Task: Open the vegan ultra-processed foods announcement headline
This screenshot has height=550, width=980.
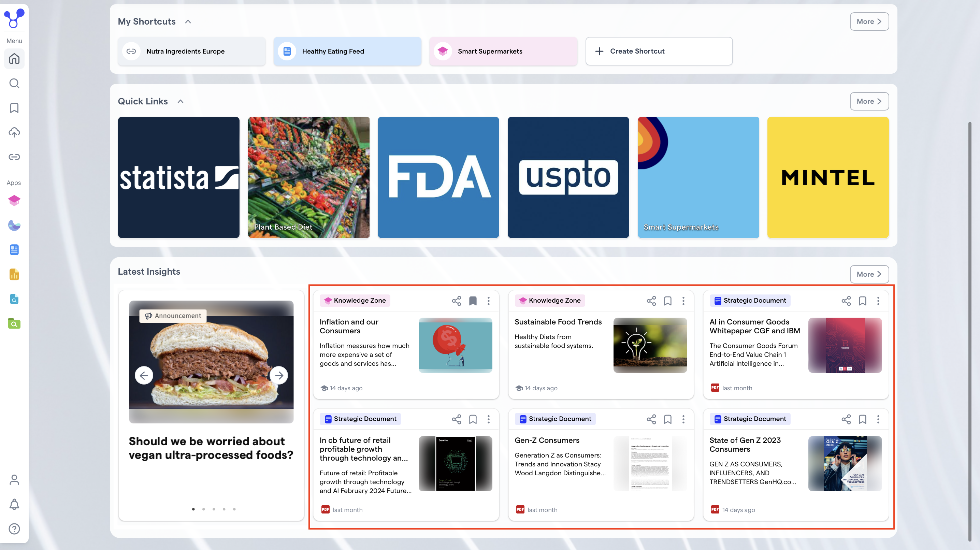Action: pyautogui.click(x=211, y=448)
